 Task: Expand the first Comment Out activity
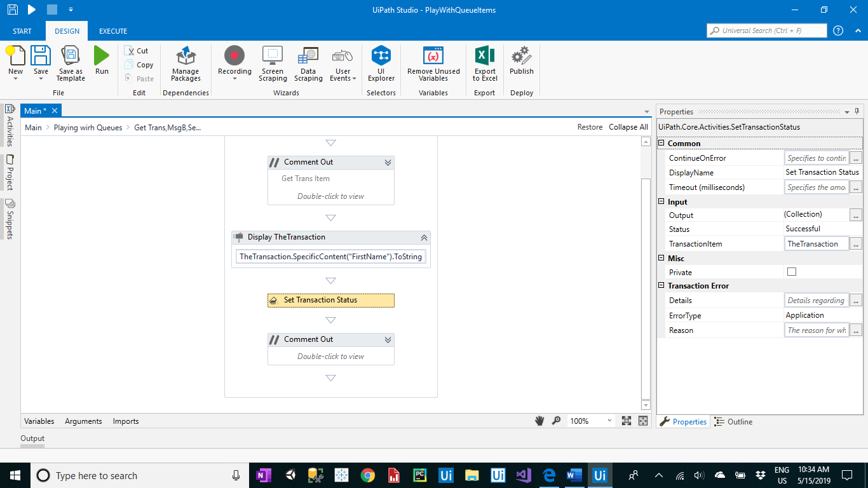pyautogui.click(x=388, y=162)
